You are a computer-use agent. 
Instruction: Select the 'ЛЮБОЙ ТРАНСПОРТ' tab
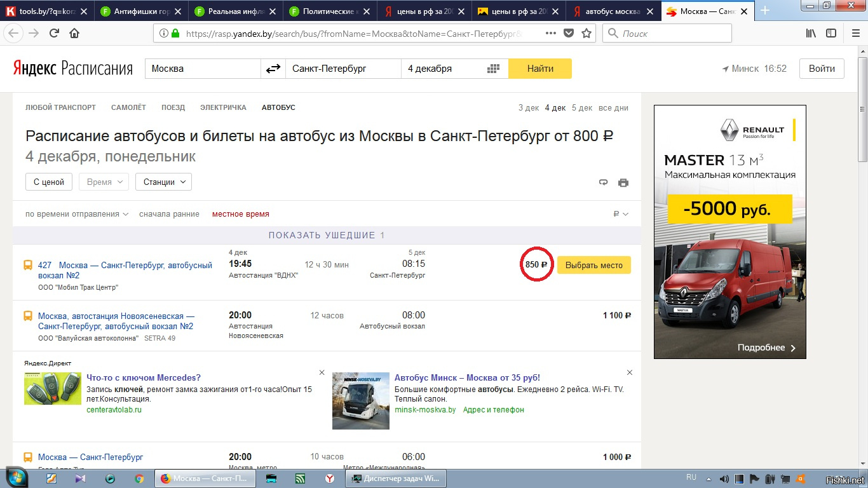(x=60, y=108)
